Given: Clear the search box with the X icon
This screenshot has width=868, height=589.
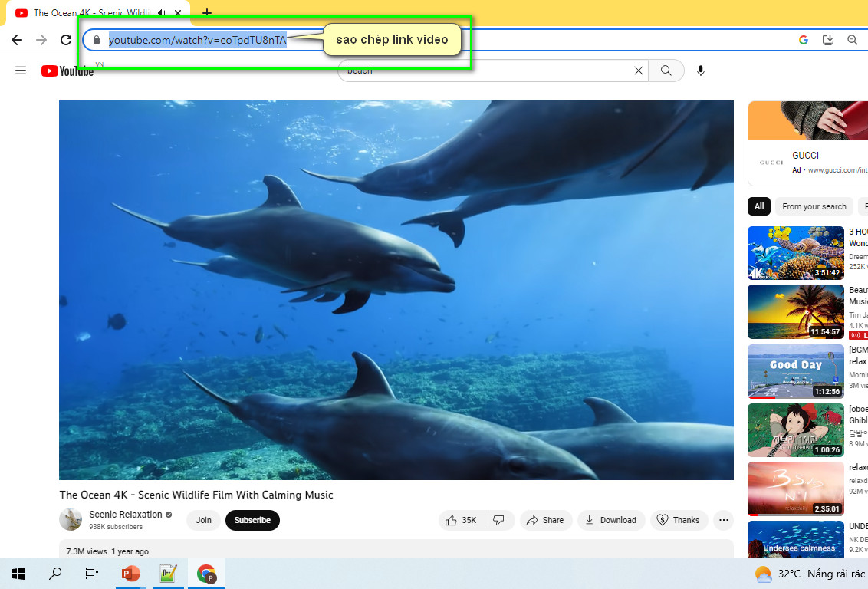Looking at the screenshot, I should [x=638, y=71].
